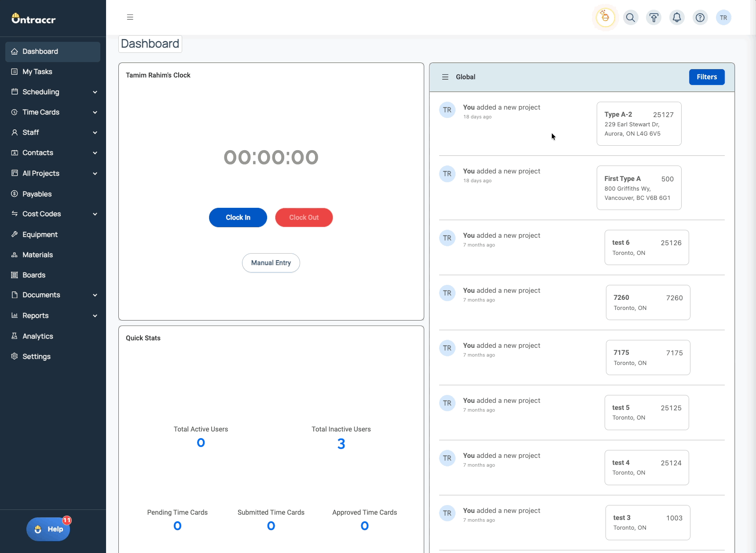Open the Global feed list menu icon
The width and height of the screenshot is (756, 553).
[x=445, y=77]
